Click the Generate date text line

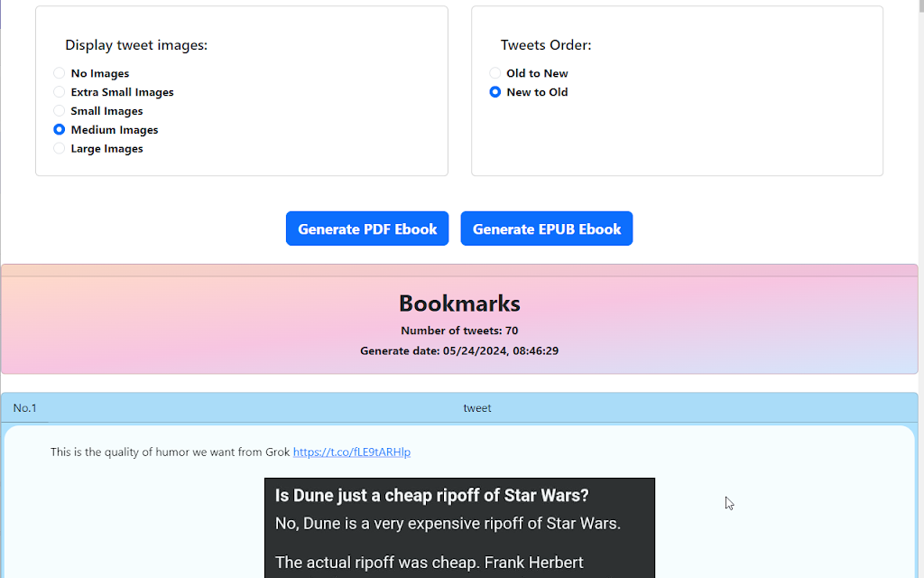coord(459,351)
